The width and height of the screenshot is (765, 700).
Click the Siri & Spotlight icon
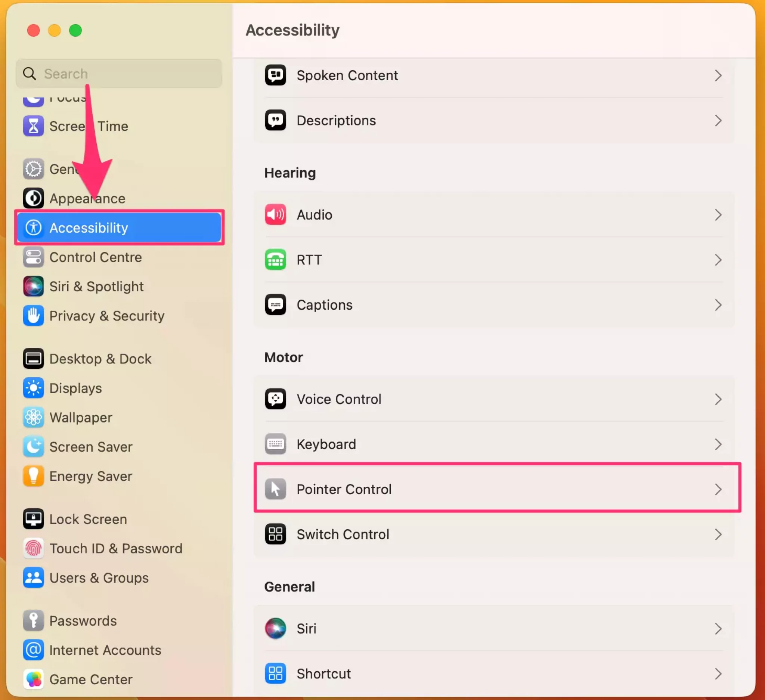coord(33,286)
